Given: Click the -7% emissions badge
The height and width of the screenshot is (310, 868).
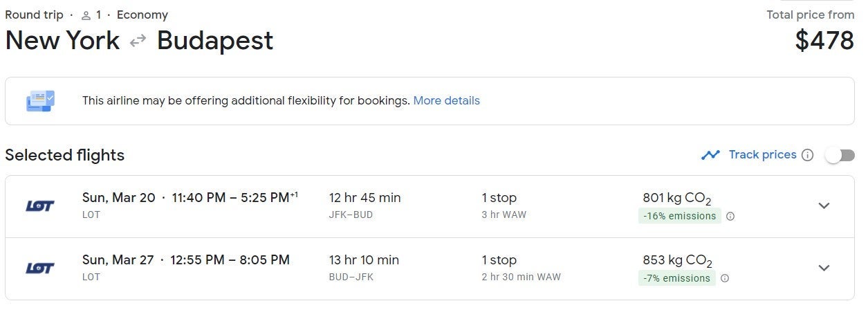Looking at the screenshot, I should tap(676, 278).
